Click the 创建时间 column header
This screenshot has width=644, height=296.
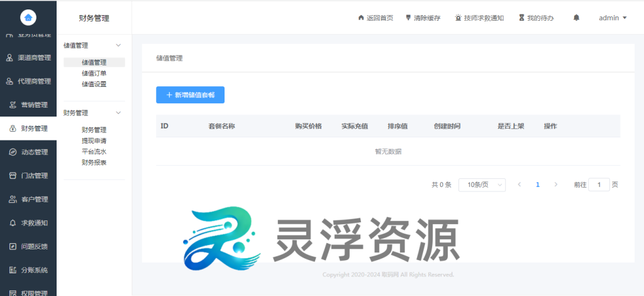point(447,126)
